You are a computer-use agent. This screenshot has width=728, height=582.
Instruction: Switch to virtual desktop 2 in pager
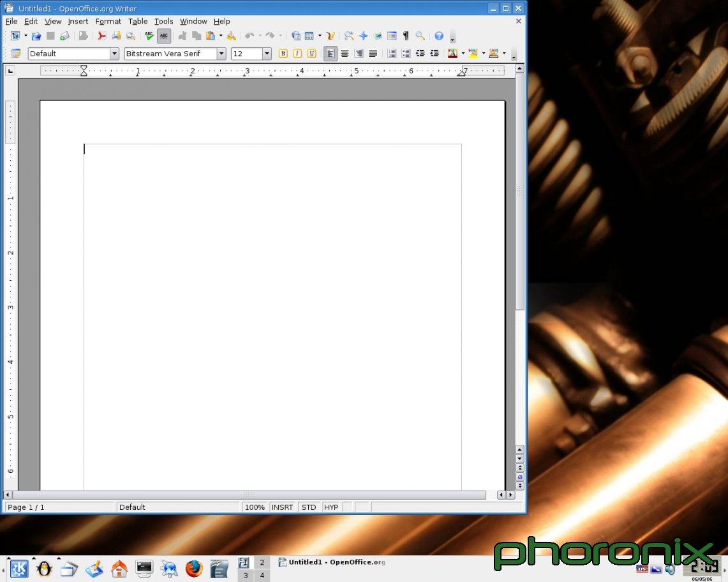coord(262,562)
